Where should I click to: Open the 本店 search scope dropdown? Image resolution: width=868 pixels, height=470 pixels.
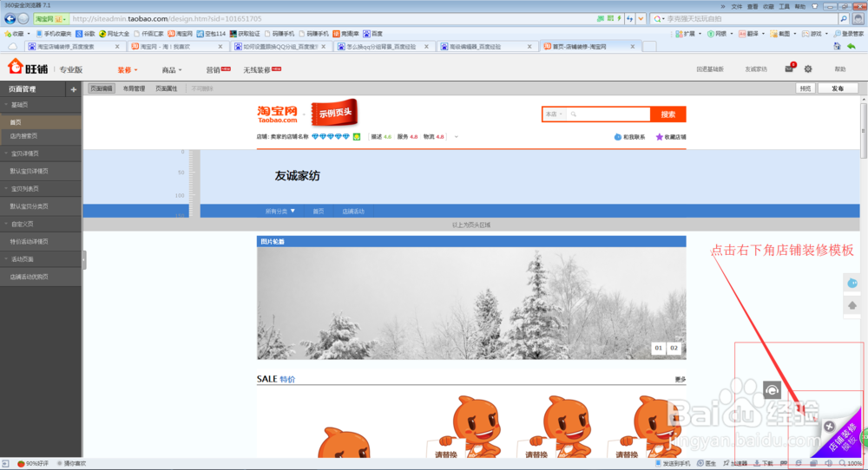[554, 114]
